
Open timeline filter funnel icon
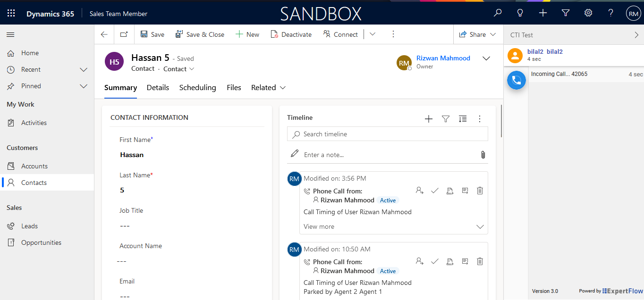pos(445,119)
